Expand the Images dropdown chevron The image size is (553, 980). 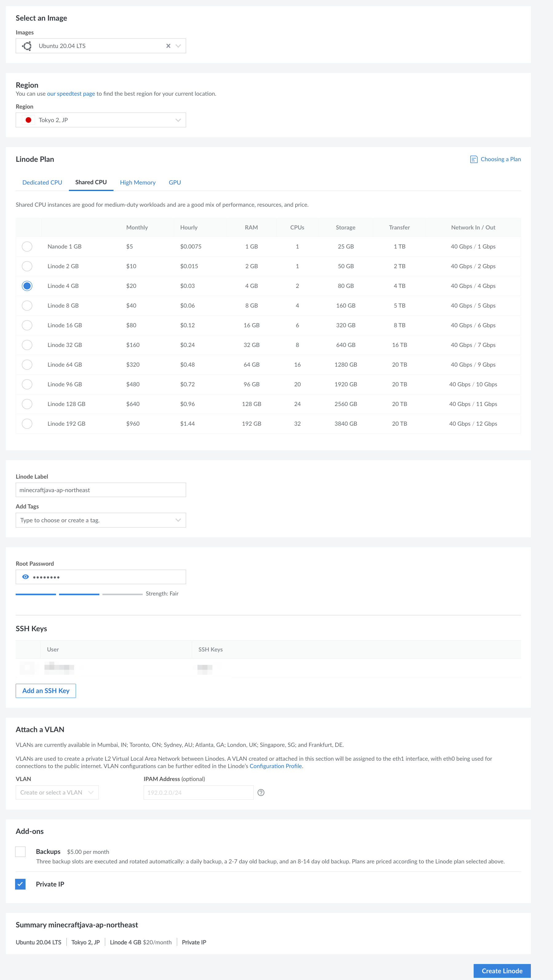(x=178, y=46)
